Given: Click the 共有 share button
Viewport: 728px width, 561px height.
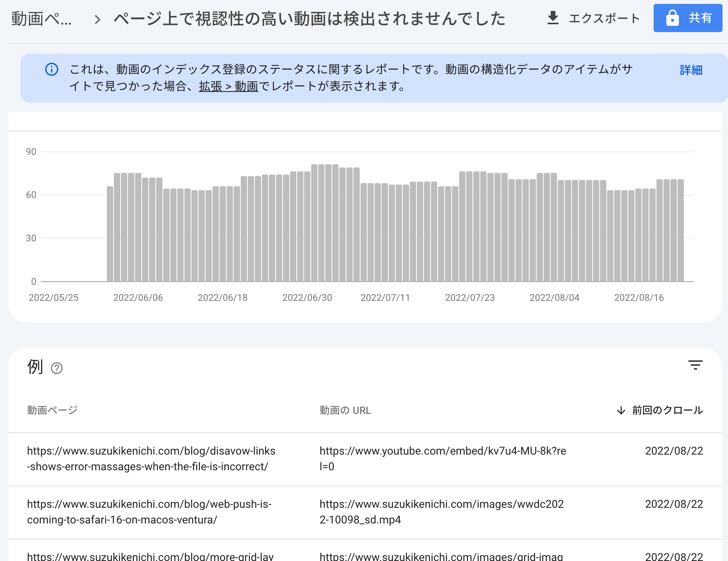Looking at the screenshot, I should point(688,18).
